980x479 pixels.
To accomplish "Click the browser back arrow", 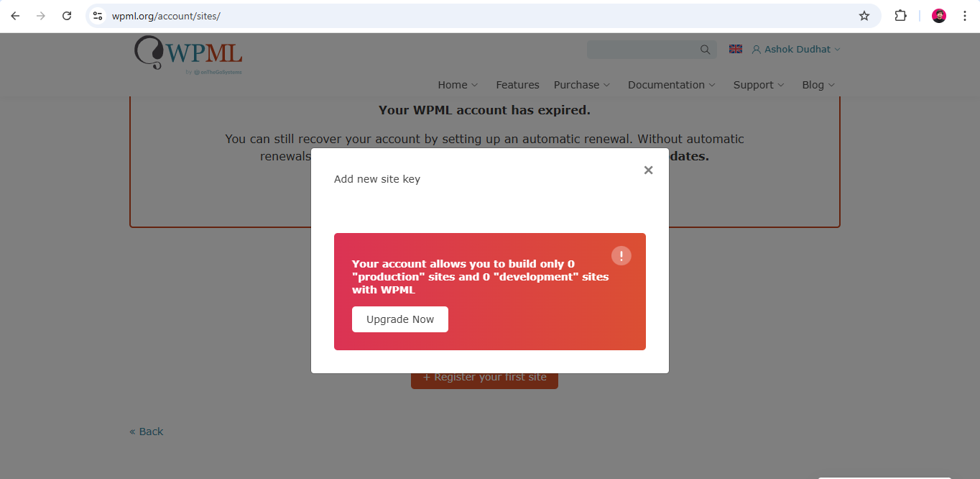I will [15, 16].
